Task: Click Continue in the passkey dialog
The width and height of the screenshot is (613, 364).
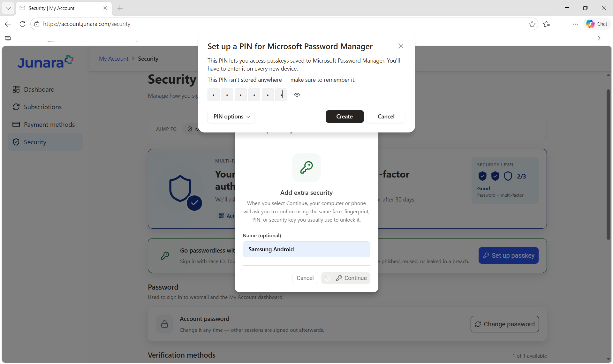Action: (346, 278)
